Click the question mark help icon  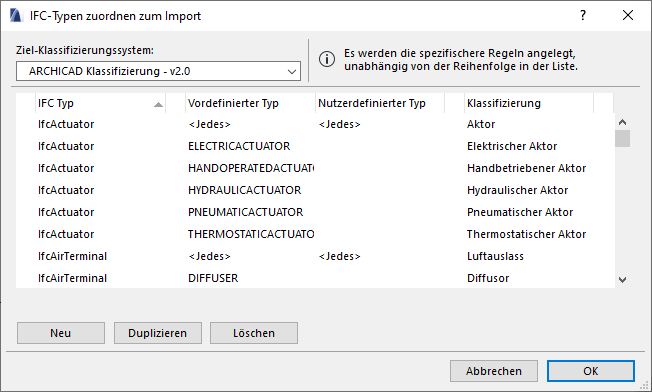tap(583, 15)
